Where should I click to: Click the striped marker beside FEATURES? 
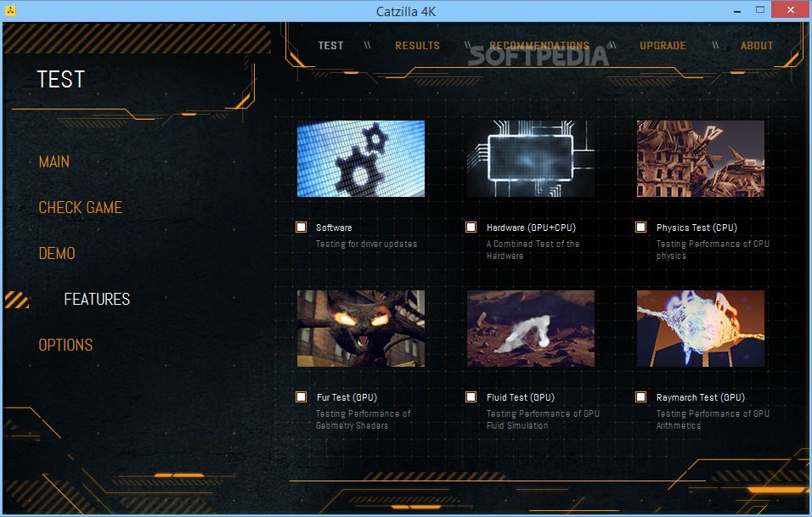tap(17, 300)
